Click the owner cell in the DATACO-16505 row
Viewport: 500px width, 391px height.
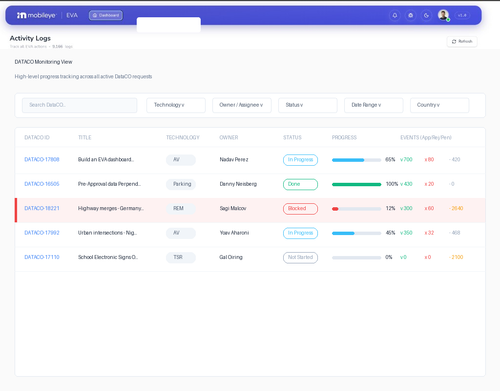click(x=238, y=184)
